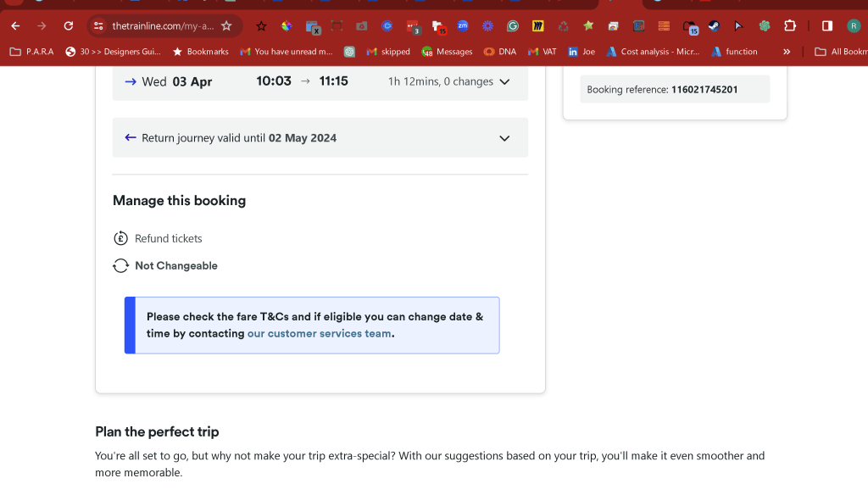This screenshot has height=495, width=868.
Task: Open the 30 >> Designers Gui... bookmark
Action: pyautogui.click(x=113, y=52)
